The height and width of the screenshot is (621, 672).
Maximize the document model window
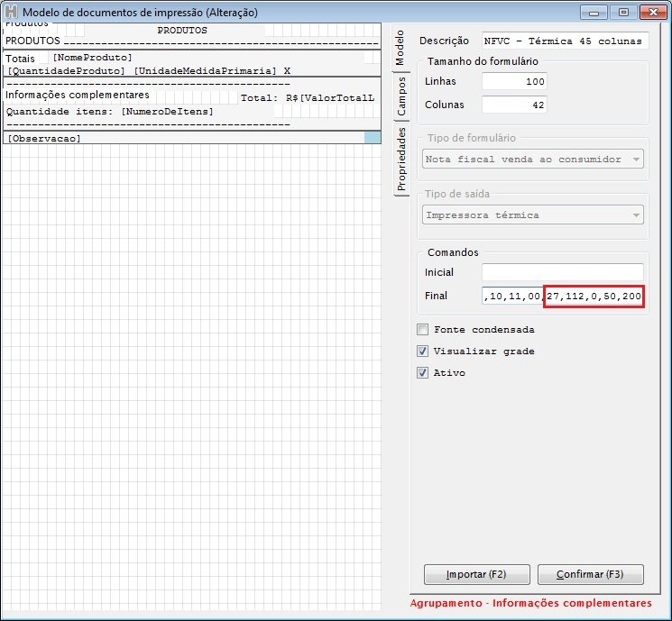pyautogui.click(x=622, y=13)
